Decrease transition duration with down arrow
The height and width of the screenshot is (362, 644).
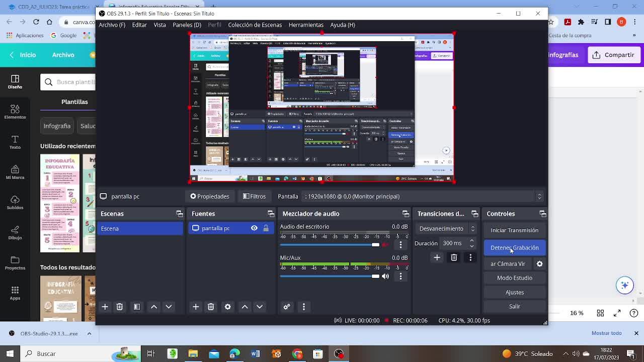[x=471, y=246]
